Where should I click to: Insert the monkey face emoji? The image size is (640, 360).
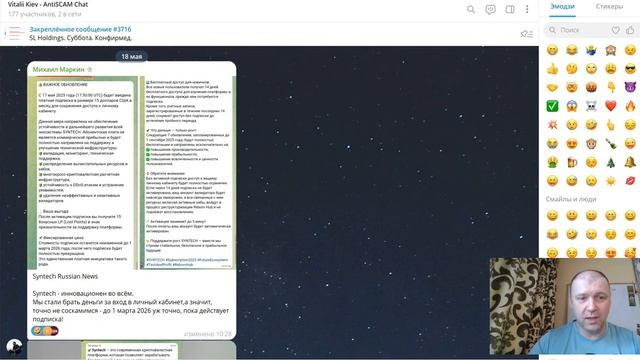591,143
